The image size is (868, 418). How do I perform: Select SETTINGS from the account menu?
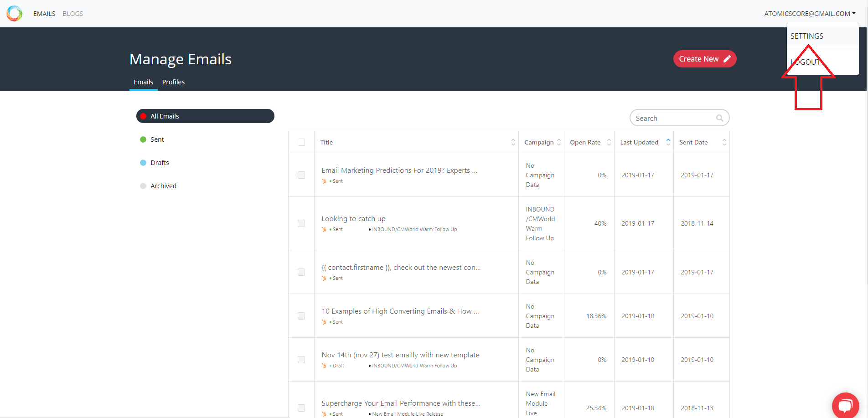[x=822, y=36]
